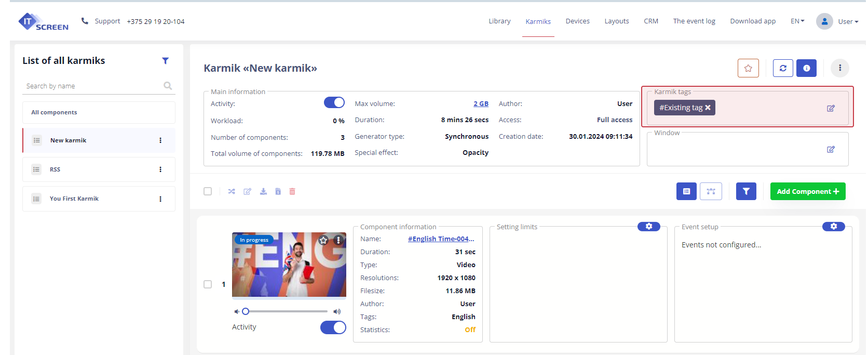Filter the karmiks list with funnel icon
This screenshot has width=868, height=355.
pyautogui.click(x=165, y=61)
